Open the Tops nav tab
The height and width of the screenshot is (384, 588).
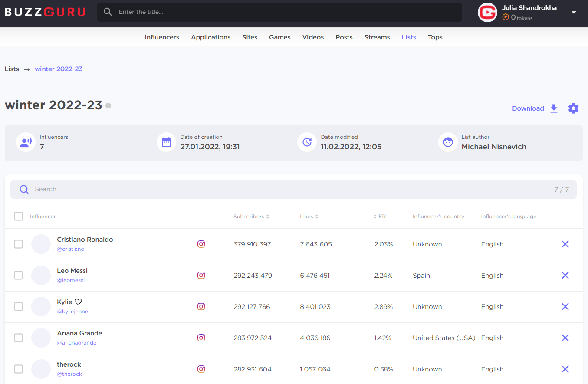point(435,37)
